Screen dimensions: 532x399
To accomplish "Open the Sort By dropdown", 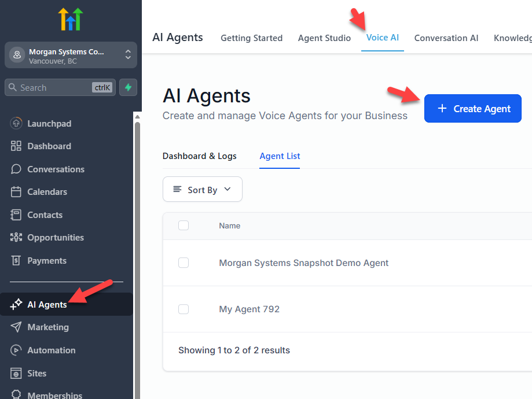I will pyautogui.click(x=203, y=189).
